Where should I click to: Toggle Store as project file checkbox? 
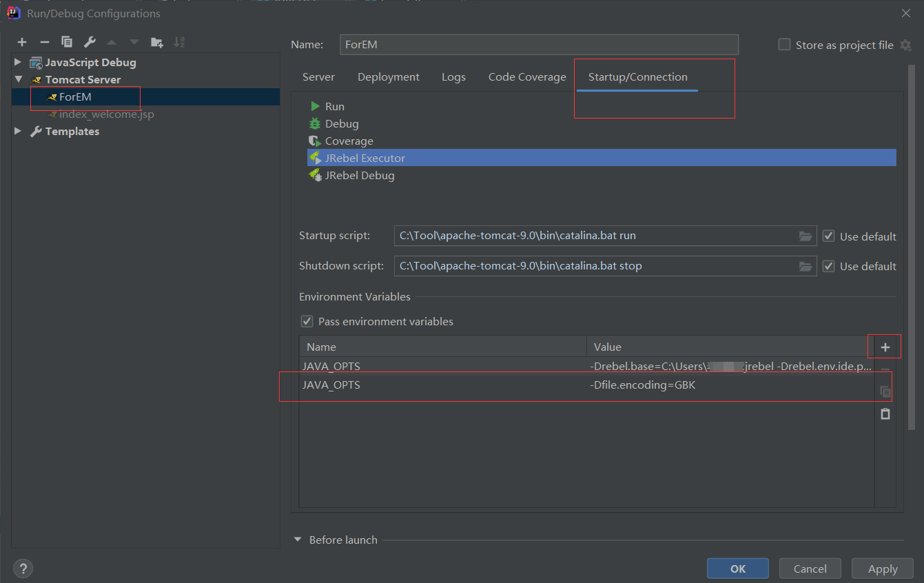784,45
